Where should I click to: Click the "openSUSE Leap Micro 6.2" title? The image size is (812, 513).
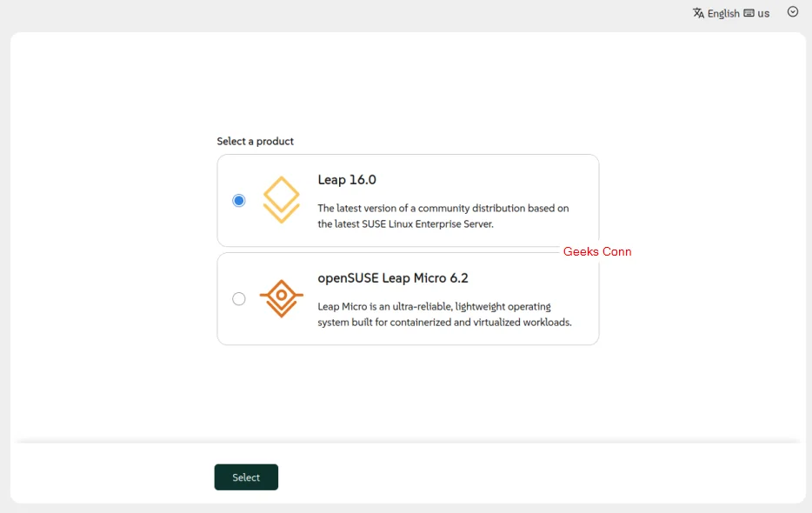pos(393,278)
